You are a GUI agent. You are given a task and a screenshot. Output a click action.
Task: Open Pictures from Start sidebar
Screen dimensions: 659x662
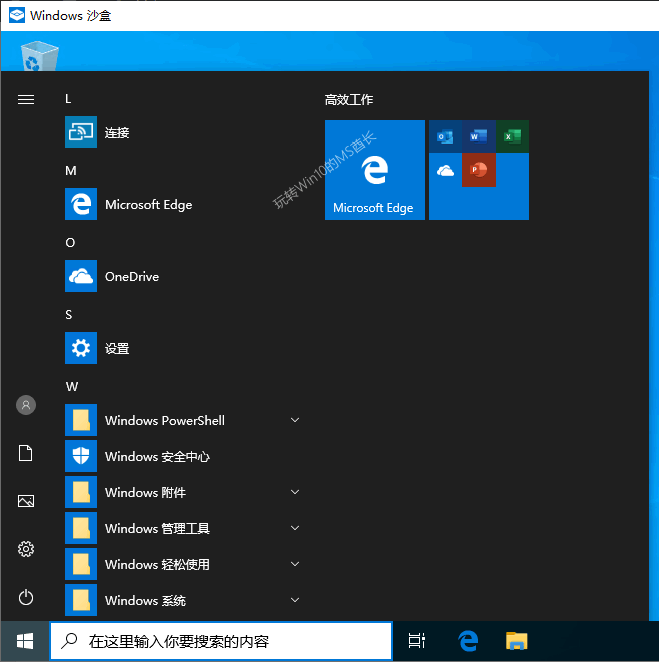point(26,501)
